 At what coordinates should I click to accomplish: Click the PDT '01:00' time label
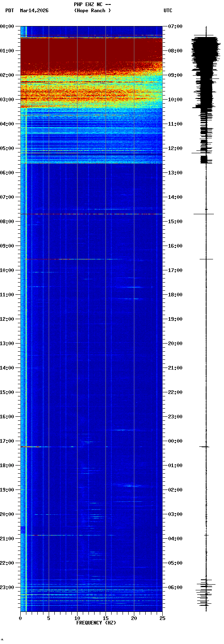coord(7,51)
